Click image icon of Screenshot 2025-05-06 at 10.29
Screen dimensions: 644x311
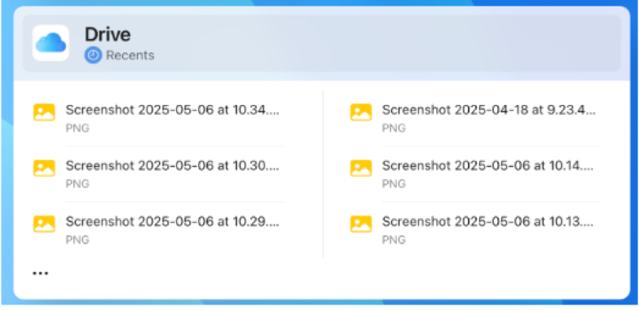(x=44, y=224)
